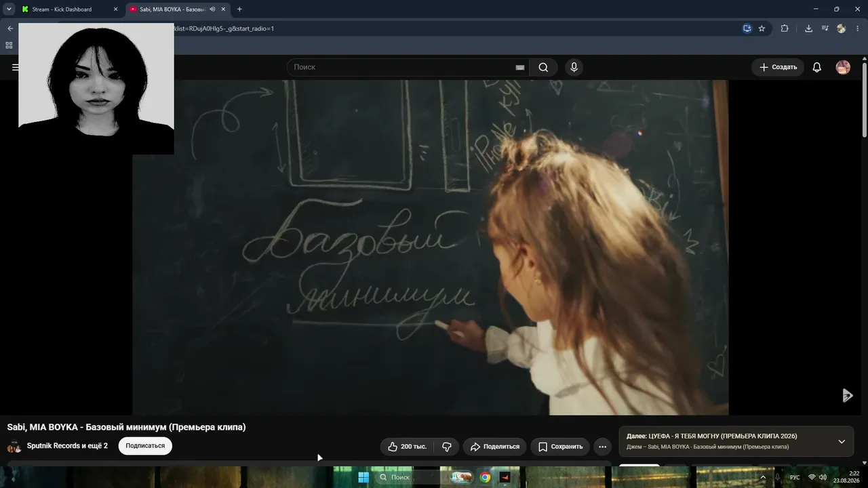Viewport: 868px width, 488px height.
Task: Bookmark this page with the star icon
Action: click(x=762, y=28)
